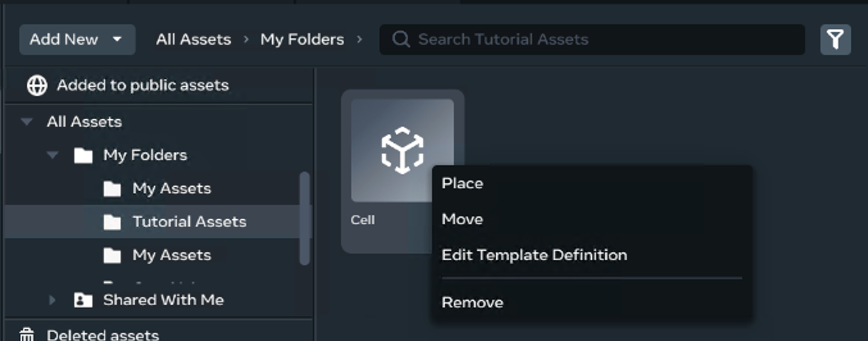Viewport: 868px width, 341px height.
Task: Click the Deleted assets trash icon
Action: pyautogui.click(x=27, y=335)
